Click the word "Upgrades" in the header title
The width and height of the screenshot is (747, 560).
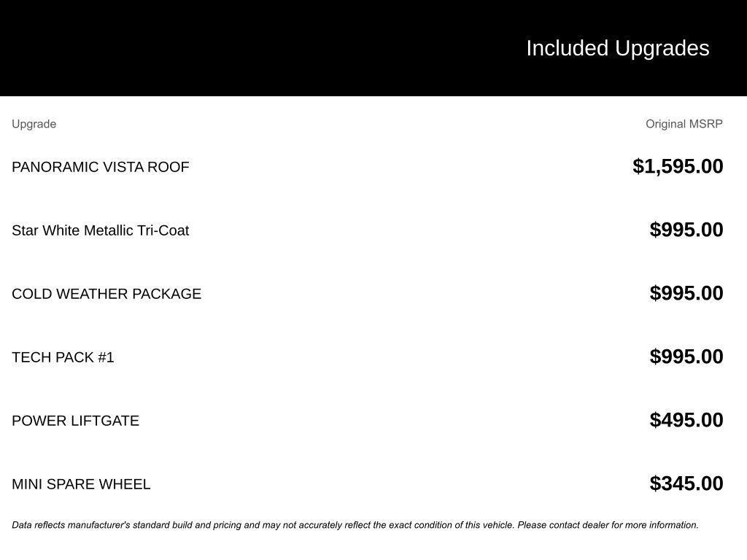662,48
